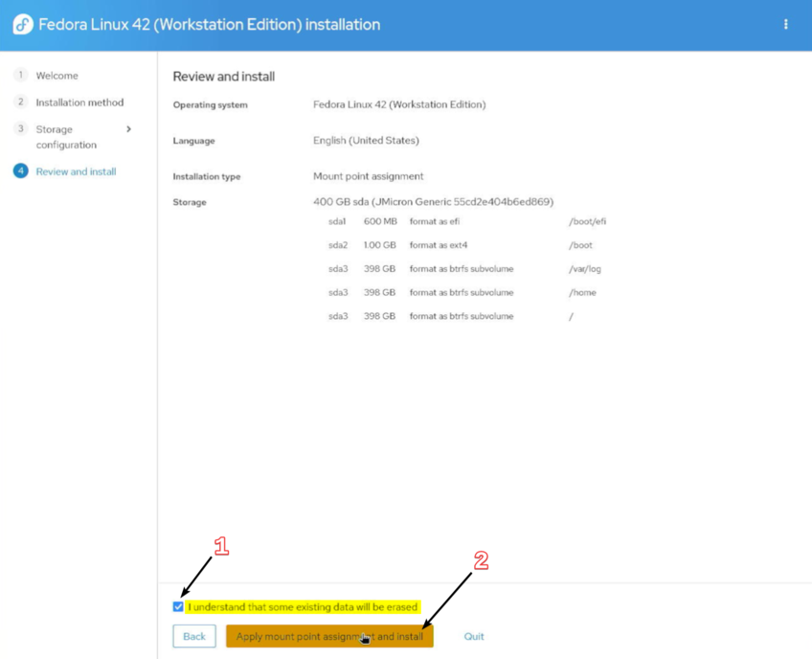Click the Installation type label
The image size is (812, 659).
coord(207,176)
